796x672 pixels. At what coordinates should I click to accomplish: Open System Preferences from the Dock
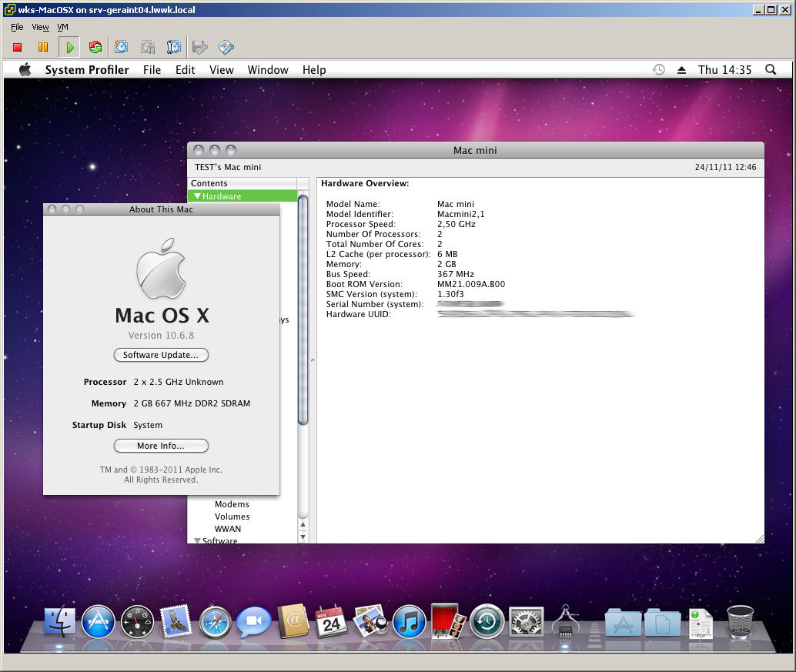coord(526,621)
